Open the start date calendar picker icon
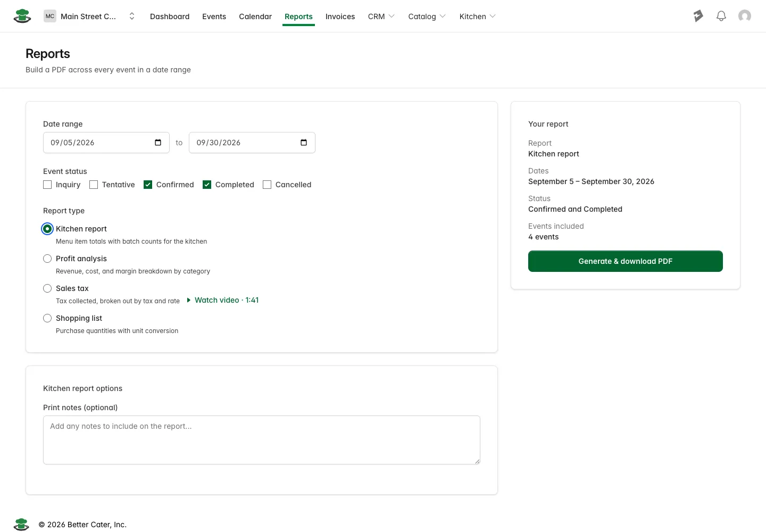 [x=158, y=143]
